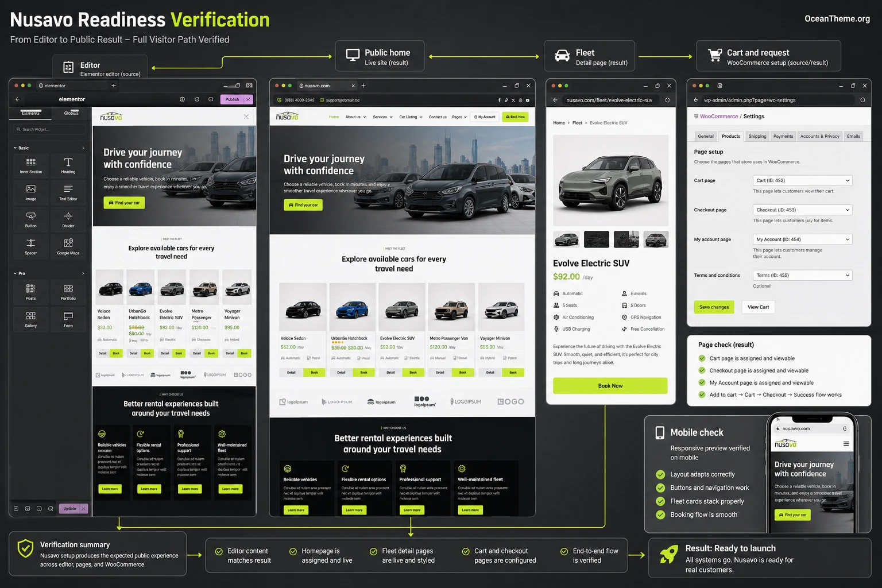Click the Update button in Elementor footer
Viewport: 882px width, 588px height.
pyautogui.click(x=69, y=509)
